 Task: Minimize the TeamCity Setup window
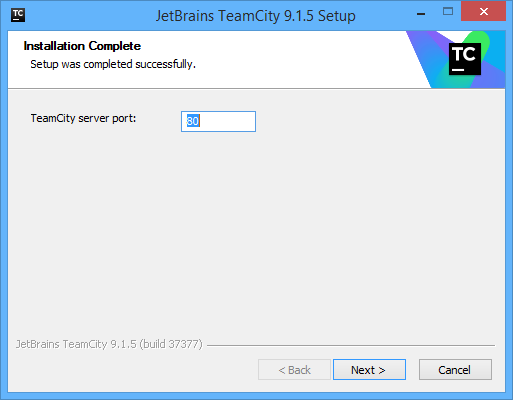(x=421, y=14)
